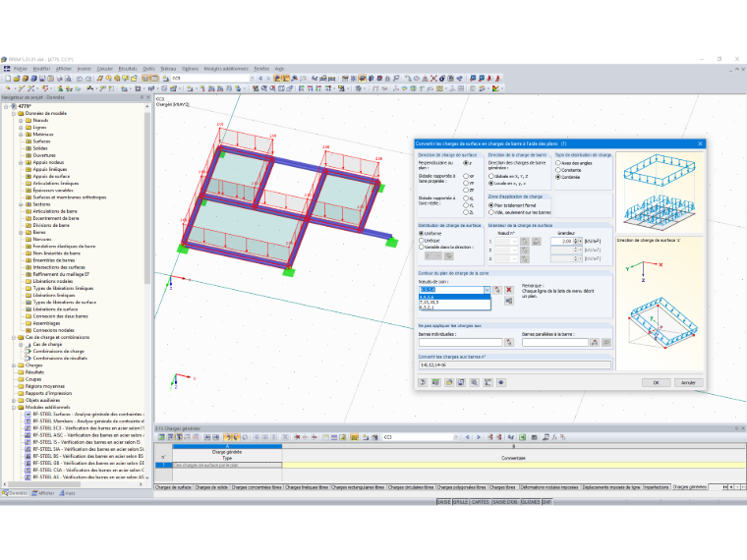Click the eye display icon in dialog footer
Screen dimensions: 747x560
point(500,382)
